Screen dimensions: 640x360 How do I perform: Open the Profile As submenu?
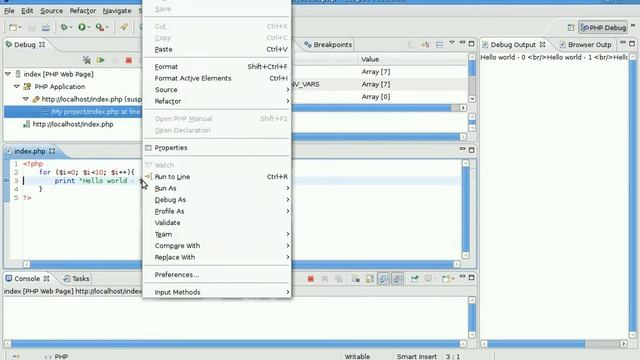[217, 211]
